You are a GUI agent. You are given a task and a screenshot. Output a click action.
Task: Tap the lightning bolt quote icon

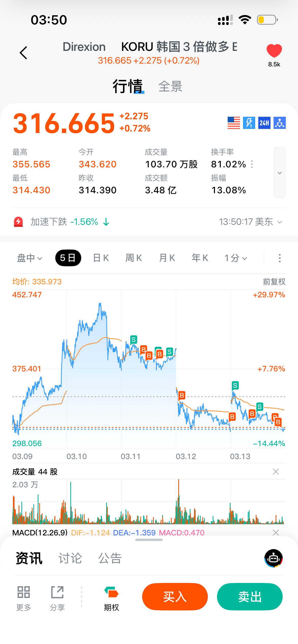pos(249,123)
